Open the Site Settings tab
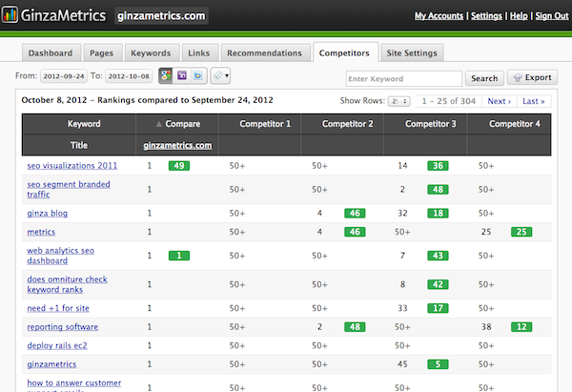The image size is (572, 392). [x=412, y=52]
